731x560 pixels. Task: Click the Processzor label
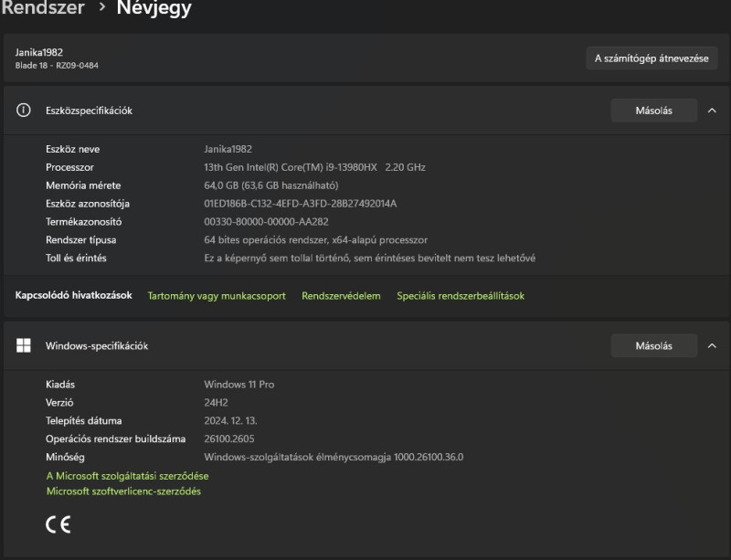coord(69,167)
